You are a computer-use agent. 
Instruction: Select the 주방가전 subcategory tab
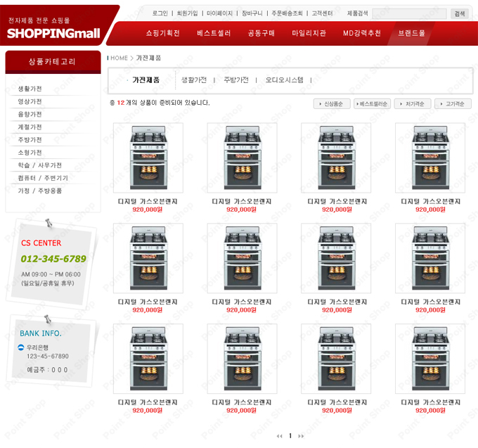click(x=236, y=80)
